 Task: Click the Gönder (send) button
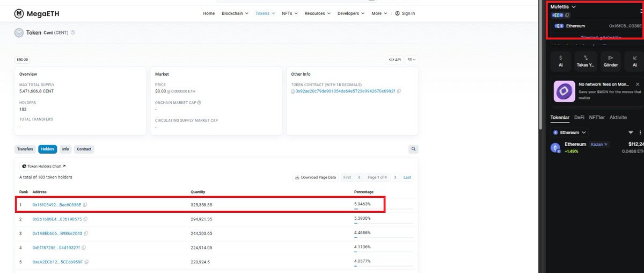pyautogui.click(x=610, y=61)
